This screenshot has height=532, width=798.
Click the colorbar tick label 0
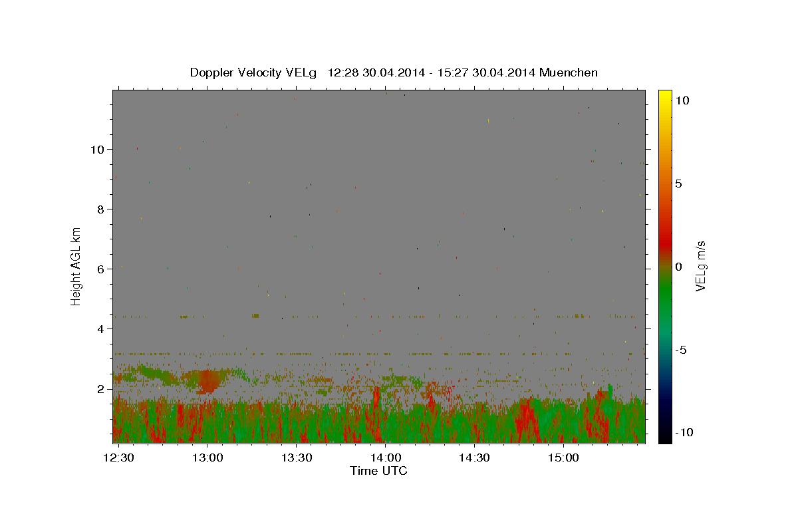[679, 267]
